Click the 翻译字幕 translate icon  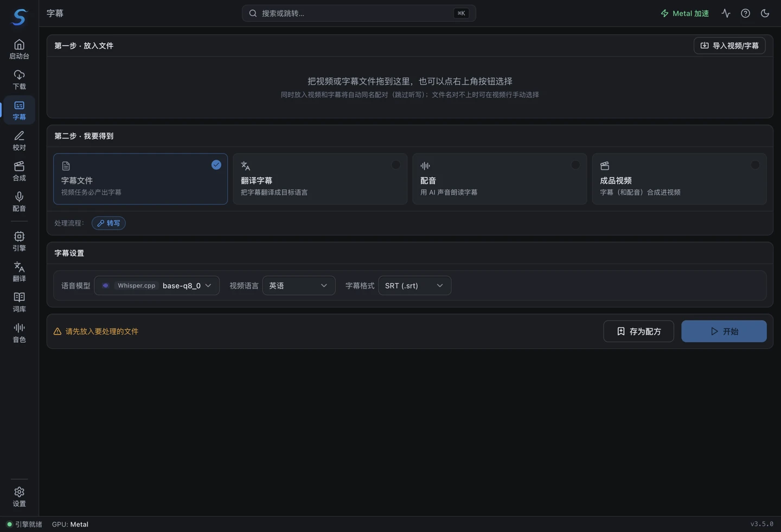click(246, 166)
